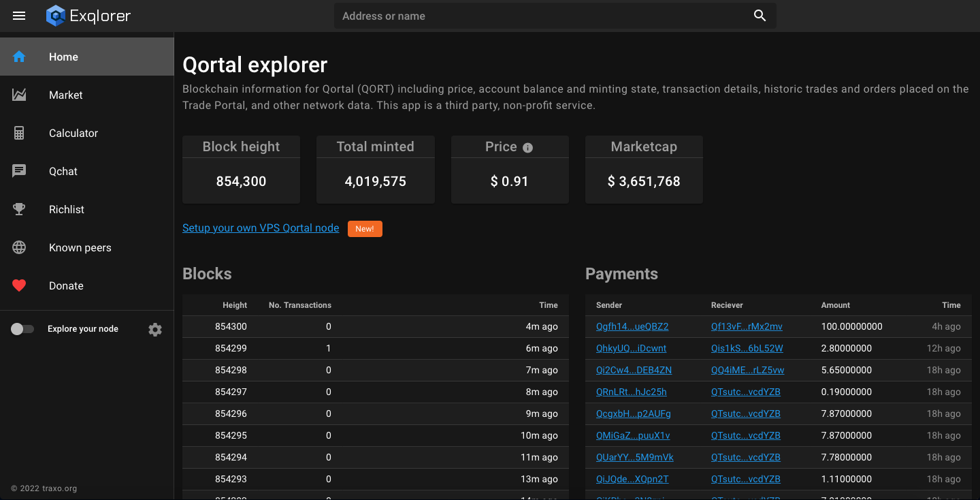Screen dimensions: 980x500
Task: Open sender QiJQde...XQpn2T address
Action: (x=632, y=479)
